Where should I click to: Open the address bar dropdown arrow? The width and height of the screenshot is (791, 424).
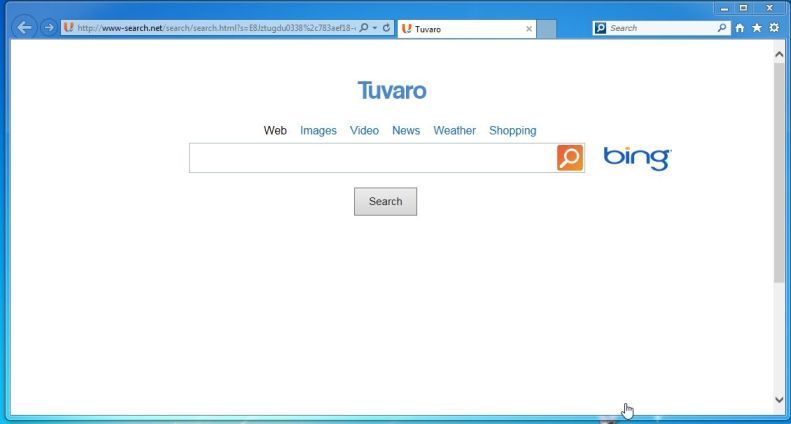coord(375,28)
